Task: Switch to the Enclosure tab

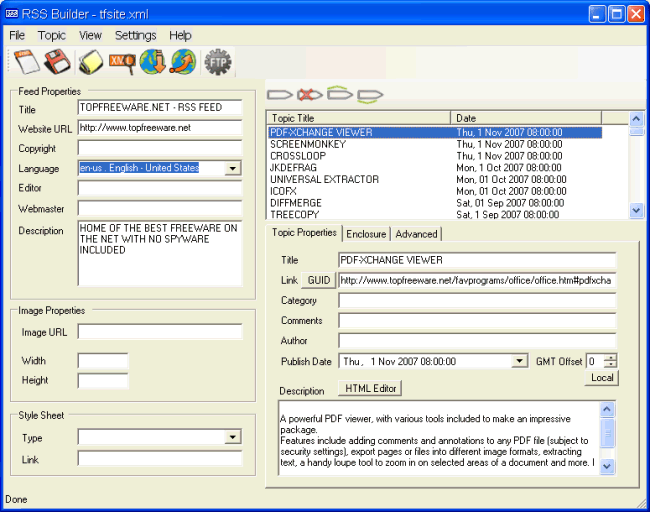Action: coord(366,234)
